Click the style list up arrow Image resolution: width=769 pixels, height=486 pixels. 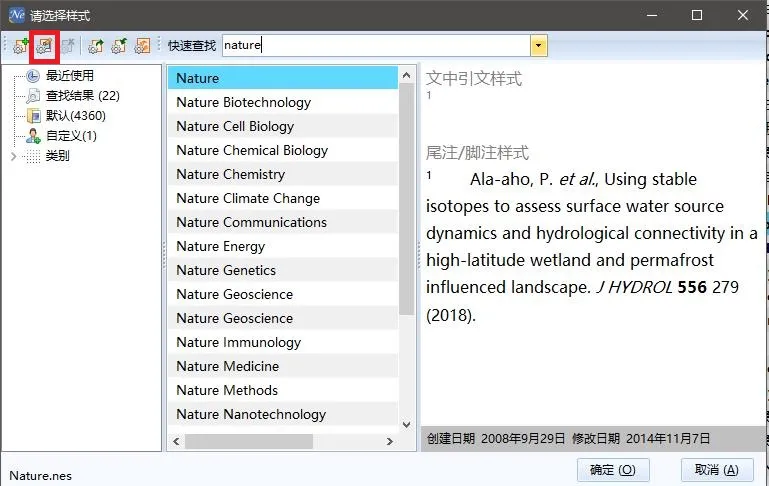point(406,76)
